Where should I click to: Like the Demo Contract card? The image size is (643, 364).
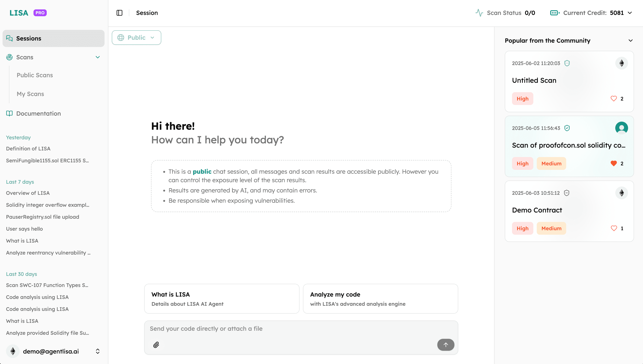coord(614,228)
